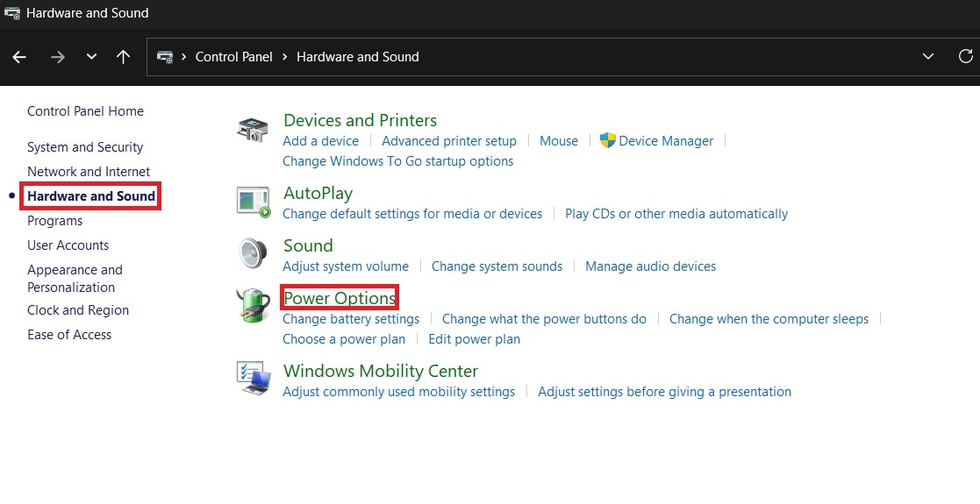Click Change battery settings

coord(351,319)
